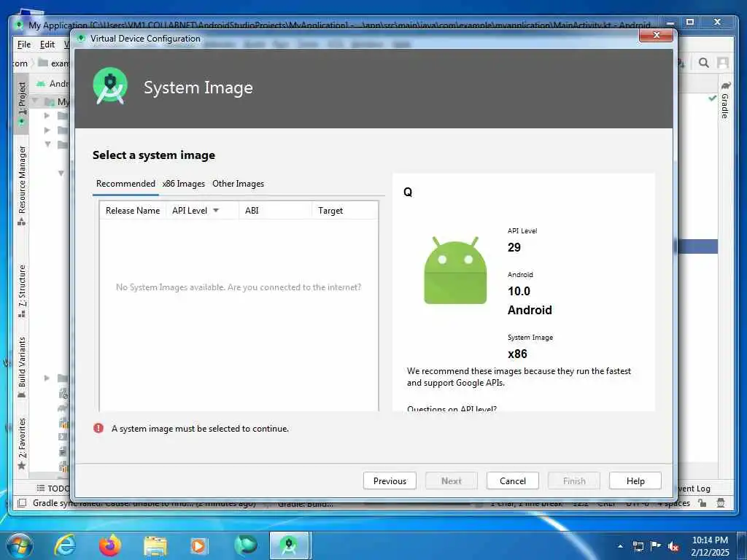Viewport: 747px width, 560px height.
Task: Open the Event Log tool window
Action: click(x=694, y=488)
